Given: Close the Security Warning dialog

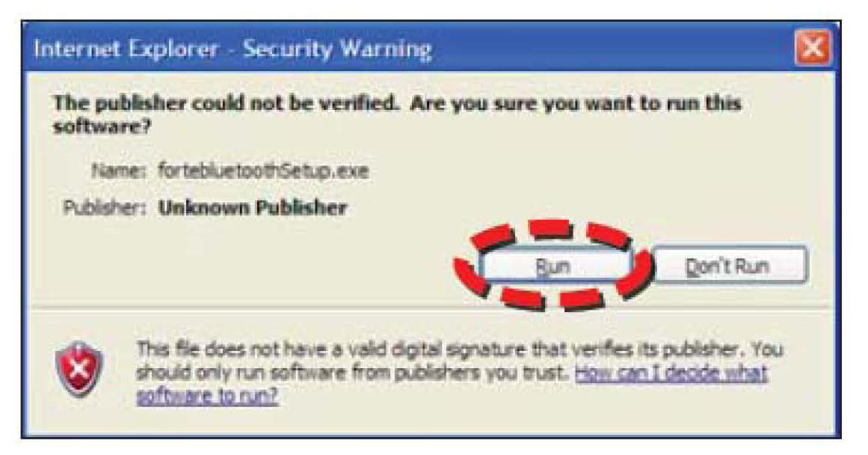Looking at the screenshot, I should [x=812, y=48].
